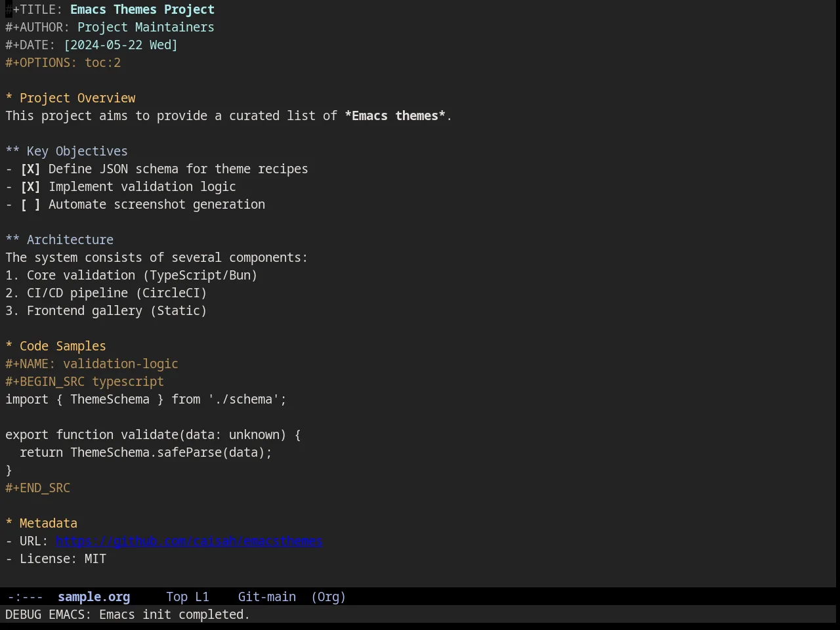
Task: Click the bold '*Emacs themes*' text
Action: 395,116
